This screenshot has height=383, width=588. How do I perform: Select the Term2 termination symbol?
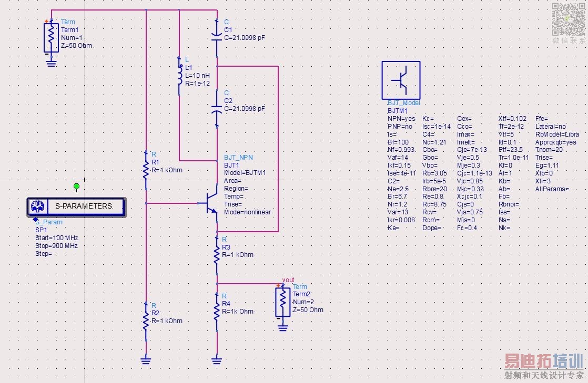(283, 302)
